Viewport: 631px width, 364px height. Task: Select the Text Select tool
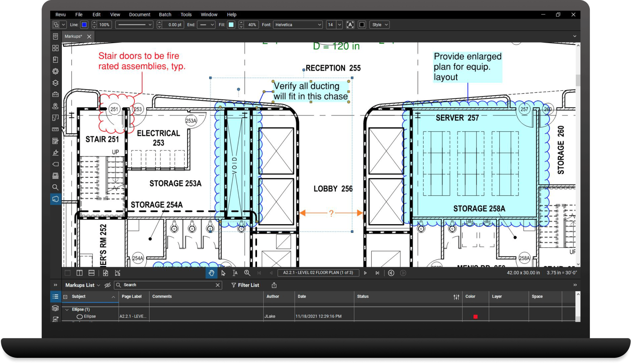235,273
